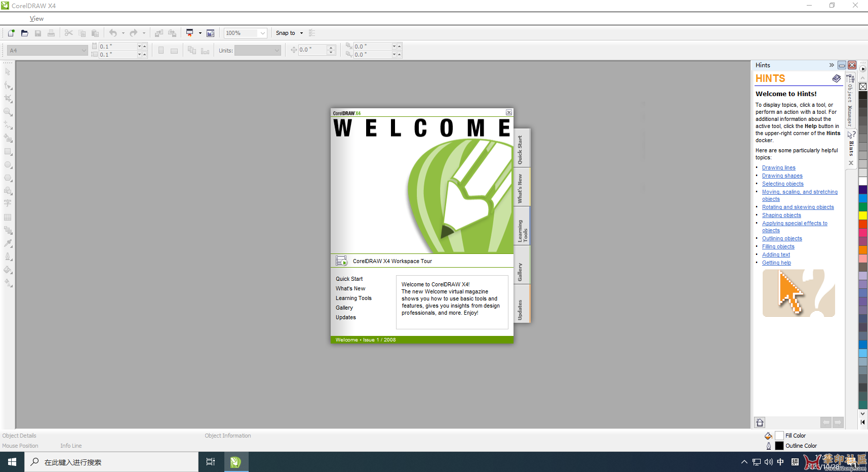This screenshot has height=472, width=868.
Task: Open the Welcome screen toolbar icon
Action: [211, 33]
